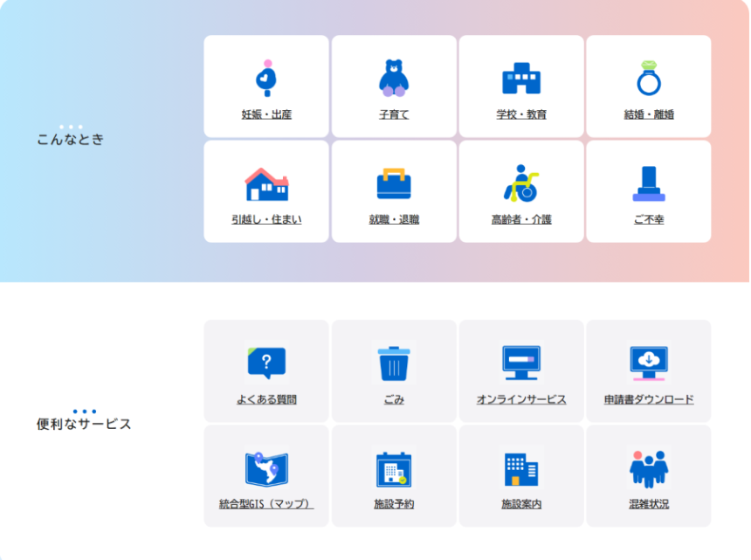This screenshot has width=751, height=560.
Task: Click the briefcase icon for 就職・退職
Action: [x=394, y=183]
